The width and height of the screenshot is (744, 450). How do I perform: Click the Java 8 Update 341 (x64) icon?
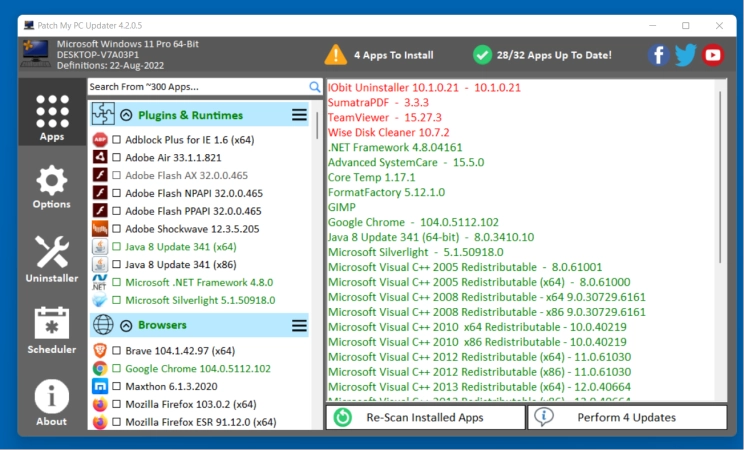coord(100,246)
